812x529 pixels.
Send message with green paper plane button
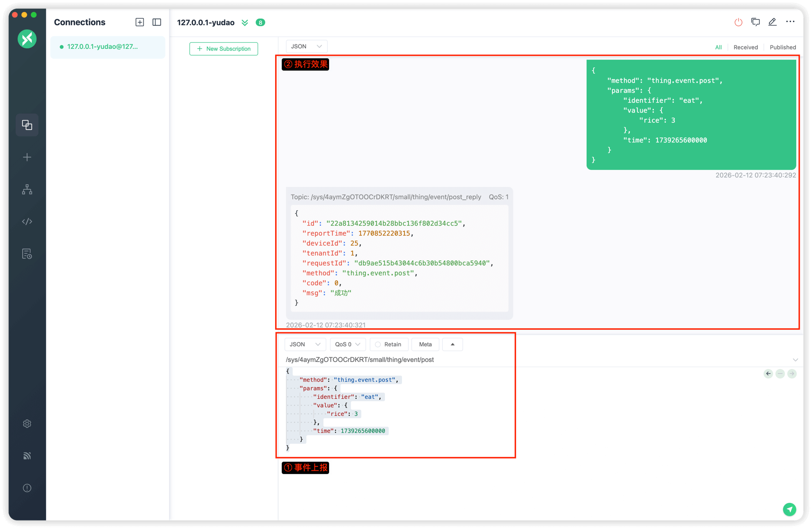[x=789, y=509]
